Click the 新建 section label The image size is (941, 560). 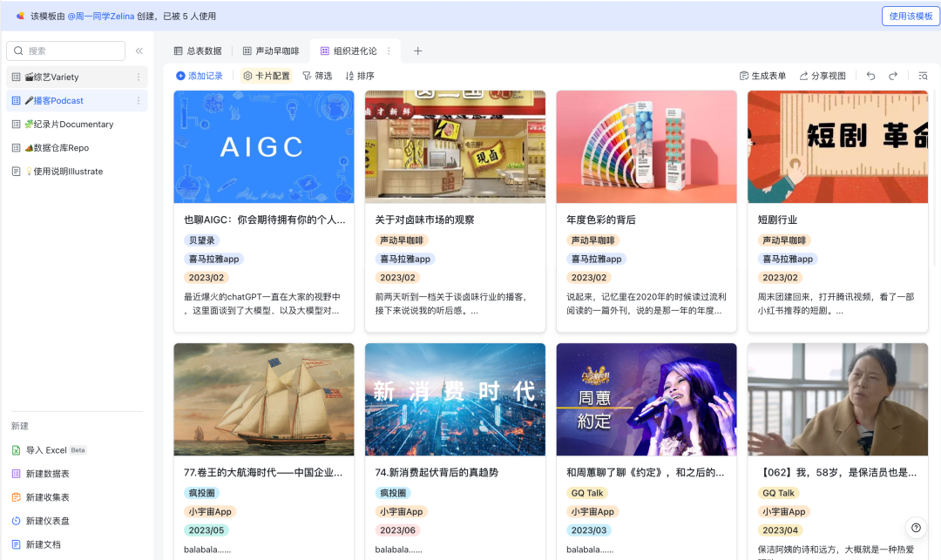tap(20, 426)
